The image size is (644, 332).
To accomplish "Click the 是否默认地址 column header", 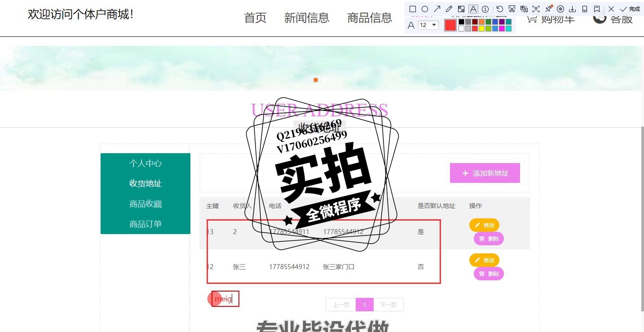I will [x=437, y=206].
